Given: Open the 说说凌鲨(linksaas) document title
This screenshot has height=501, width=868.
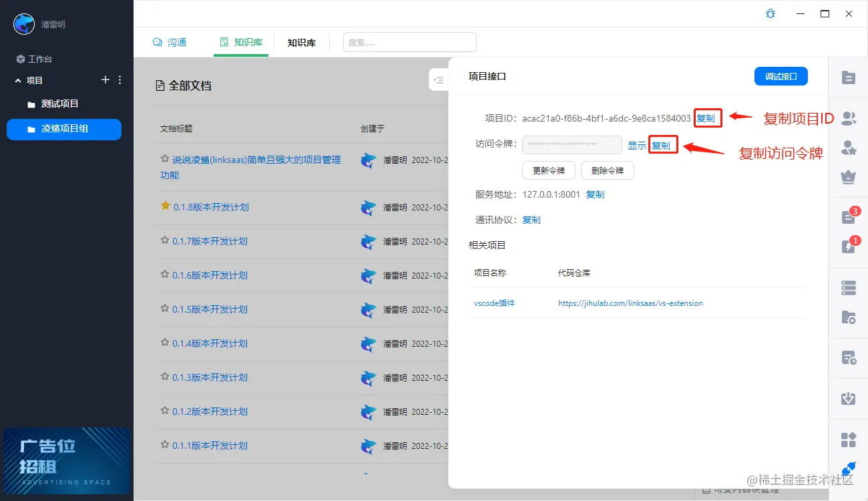Looking at the screenshot, I should 250,167.
